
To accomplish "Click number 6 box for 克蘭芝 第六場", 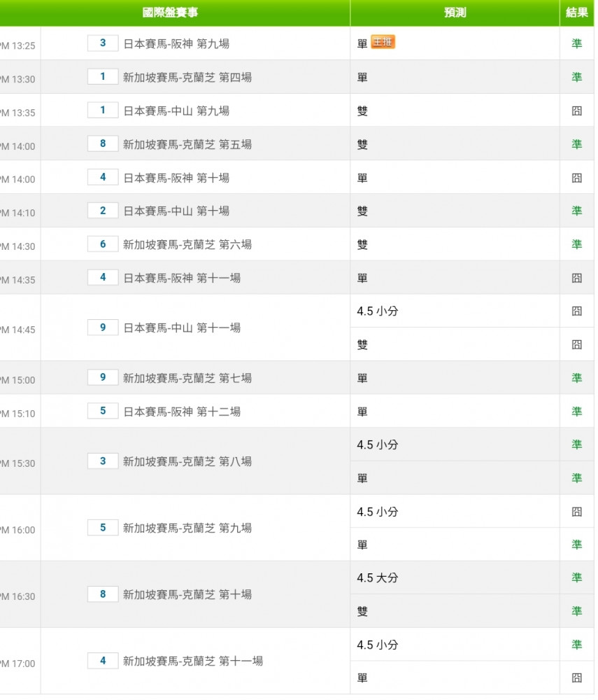I will [103, 244].
